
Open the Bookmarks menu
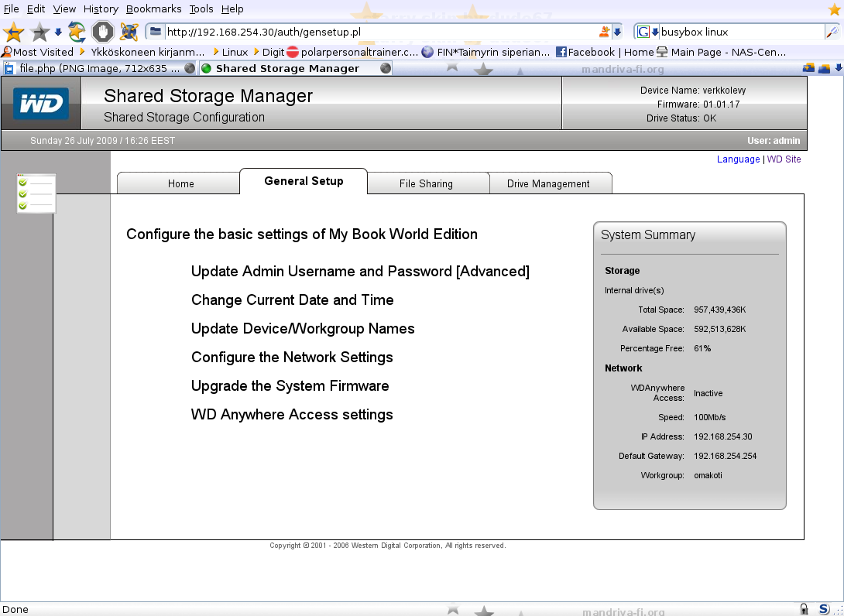pyautogui.click(x=153, y=9)
